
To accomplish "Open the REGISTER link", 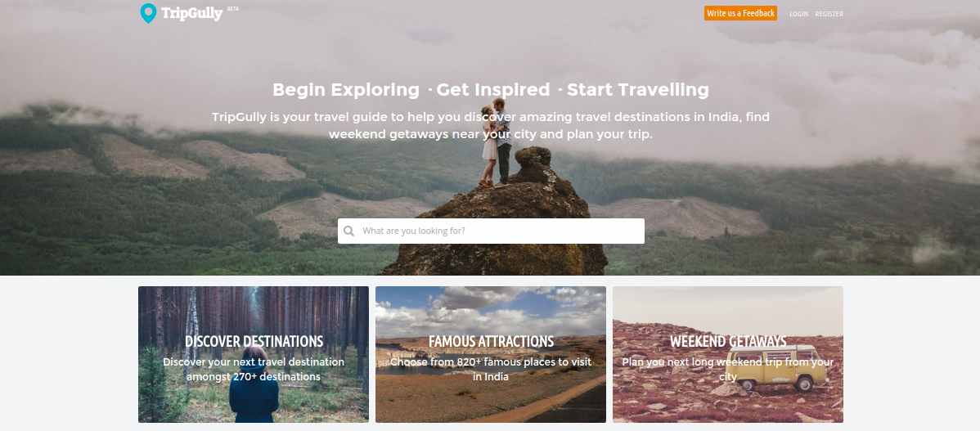I will click(x=829, y=14).
